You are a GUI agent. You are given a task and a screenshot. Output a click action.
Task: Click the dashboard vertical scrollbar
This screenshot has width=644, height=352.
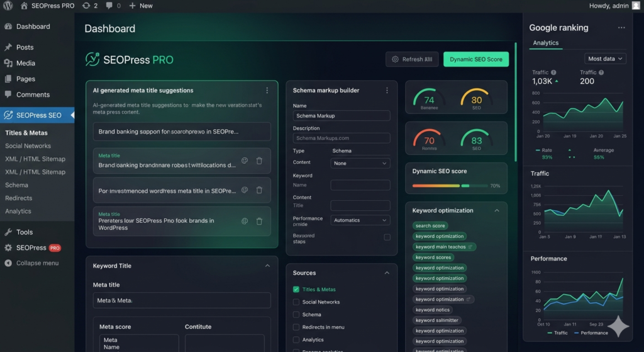coord(516,102)
